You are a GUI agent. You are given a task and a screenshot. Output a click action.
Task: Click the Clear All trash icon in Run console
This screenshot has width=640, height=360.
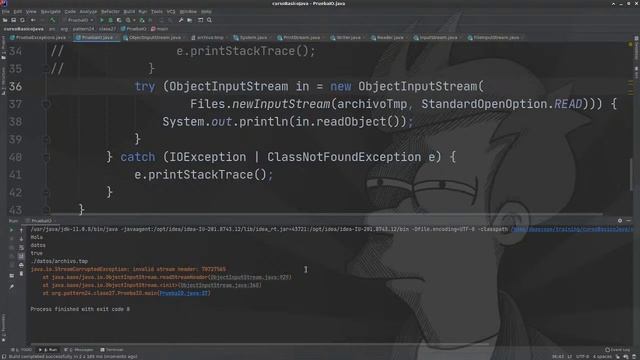pos(21,274)
